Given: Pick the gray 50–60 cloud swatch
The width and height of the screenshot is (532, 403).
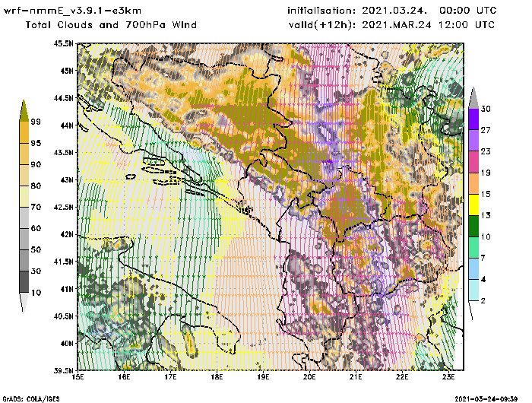Looking at the screenshot, I should 24,239.
